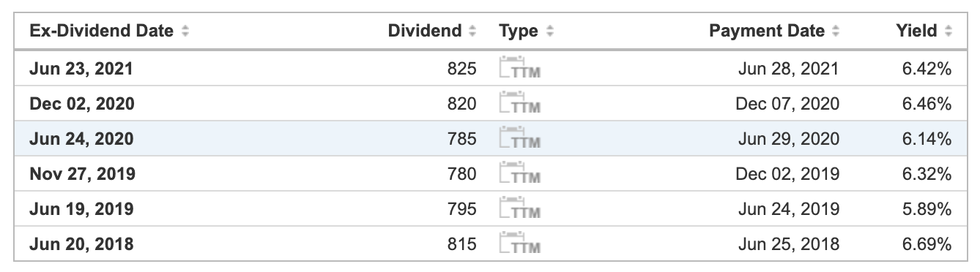This screenshot has width=980, height=272.
Task: Click the TTM icon for Jun 23, 2021
Action: [x=519, y=69]
